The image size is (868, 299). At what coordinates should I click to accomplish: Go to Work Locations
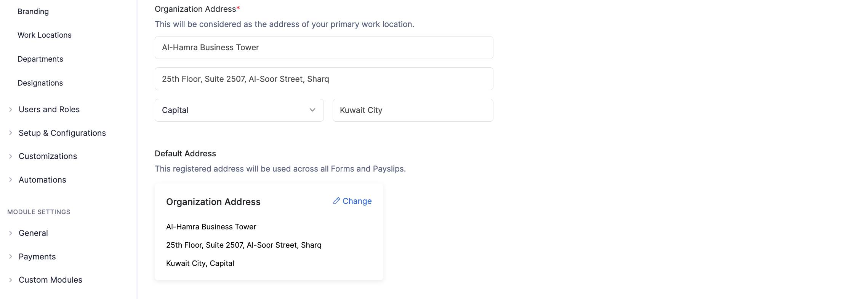pyautogui.click(x=45, y=35)
